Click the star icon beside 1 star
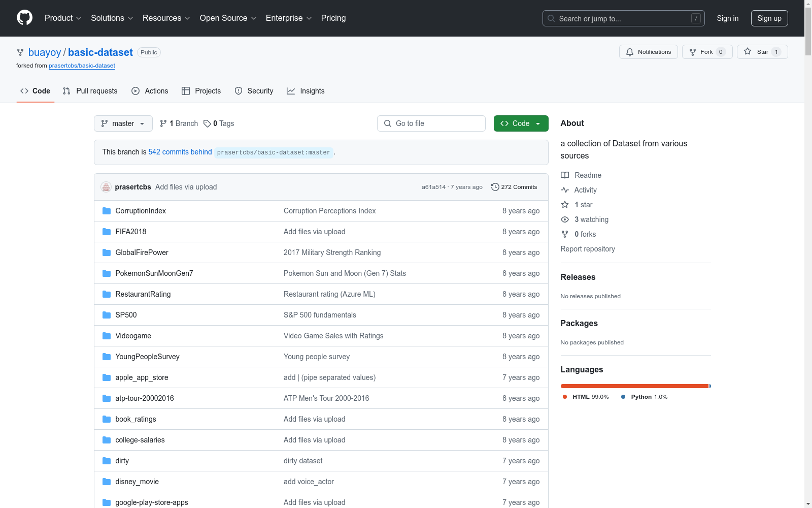 coord(565,205)
